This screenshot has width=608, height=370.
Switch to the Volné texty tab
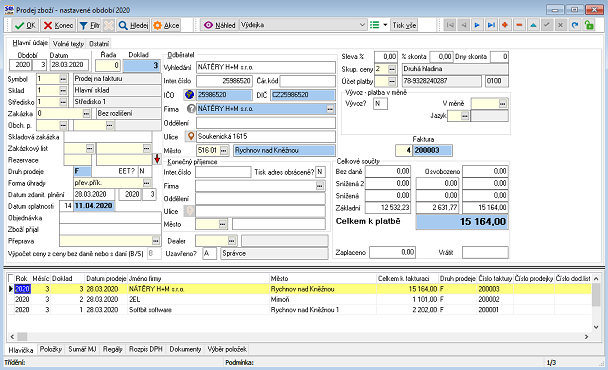click(68, 44)
